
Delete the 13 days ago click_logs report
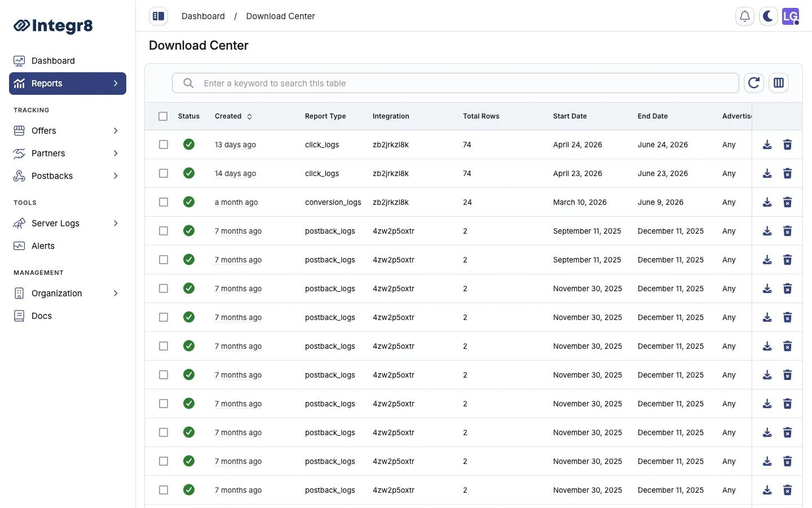point(788,144)
